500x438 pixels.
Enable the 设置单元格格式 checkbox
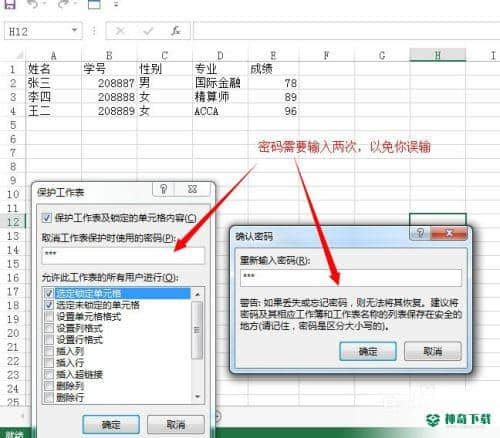click(49, 316)
